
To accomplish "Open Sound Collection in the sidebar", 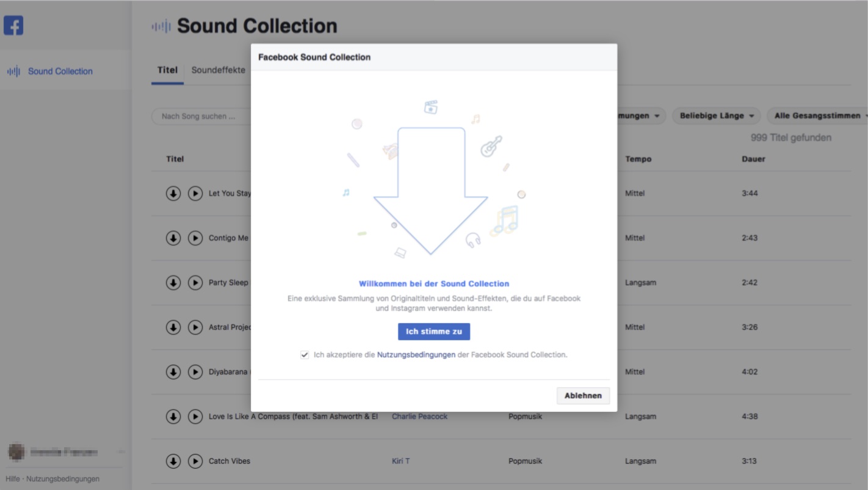I will (x=60, y=71).
